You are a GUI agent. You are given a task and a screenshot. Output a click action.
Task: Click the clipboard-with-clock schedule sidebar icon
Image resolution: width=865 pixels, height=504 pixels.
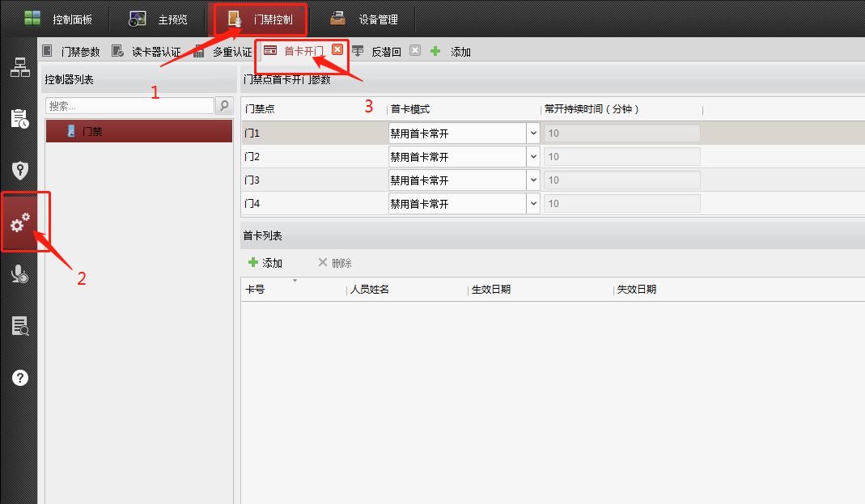tap(19, 119)
